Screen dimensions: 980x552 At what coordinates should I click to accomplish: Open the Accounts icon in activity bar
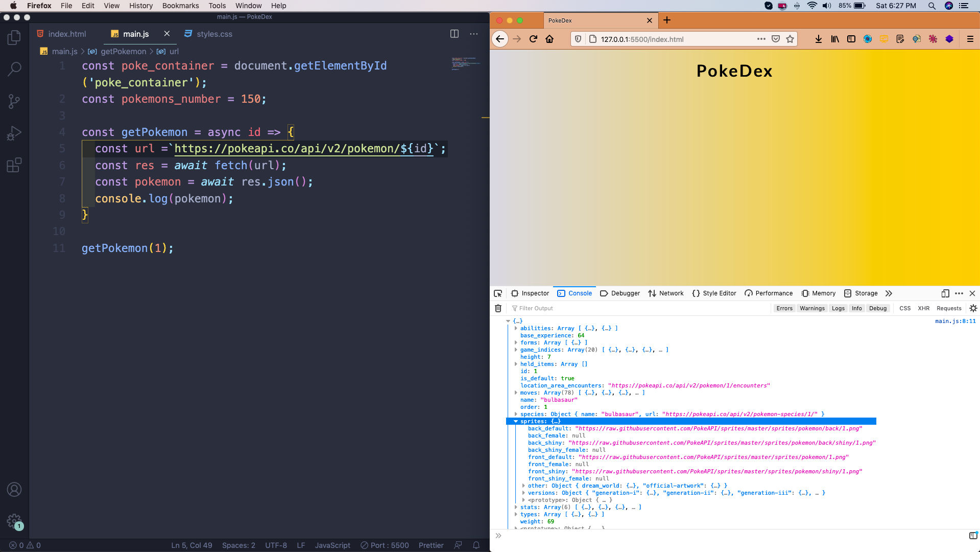(x=14, y=490)
